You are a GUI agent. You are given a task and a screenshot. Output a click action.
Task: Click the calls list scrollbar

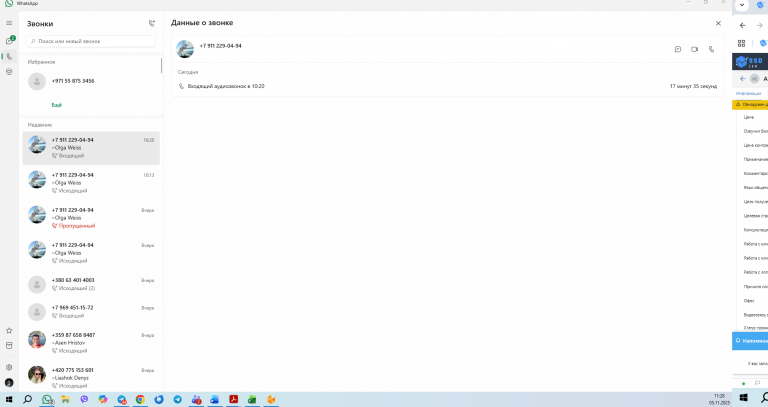click(161, 66)
